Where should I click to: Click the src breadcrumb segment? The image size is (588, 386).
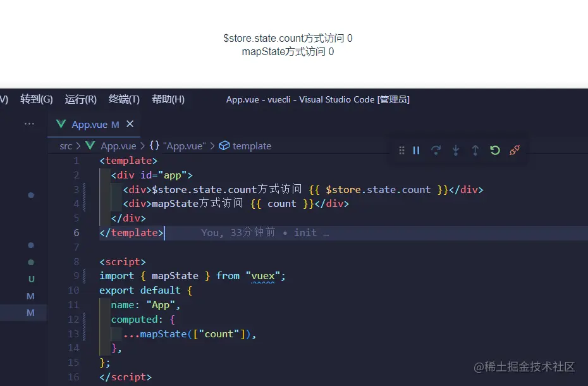click(66, 146)
